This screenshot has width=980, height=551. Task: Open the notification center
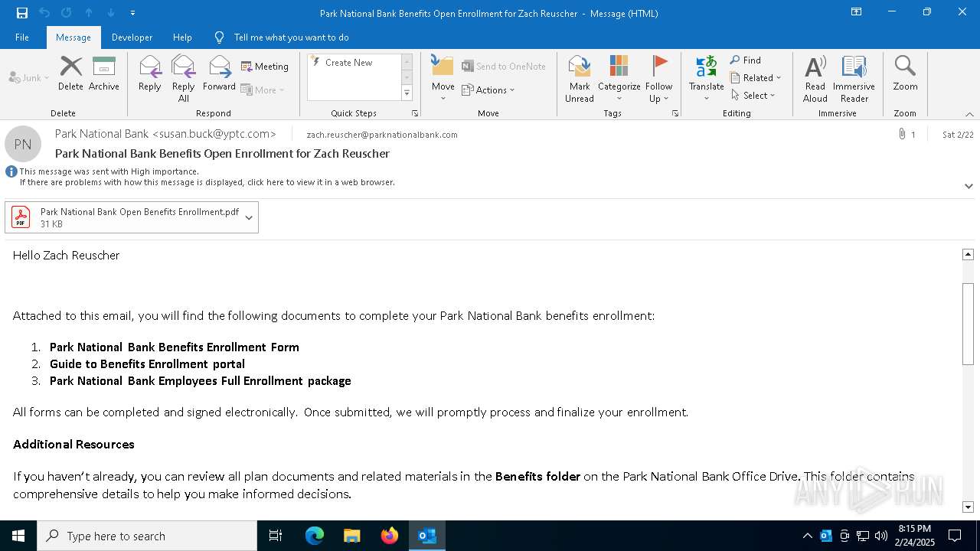[x=955, y=536]
